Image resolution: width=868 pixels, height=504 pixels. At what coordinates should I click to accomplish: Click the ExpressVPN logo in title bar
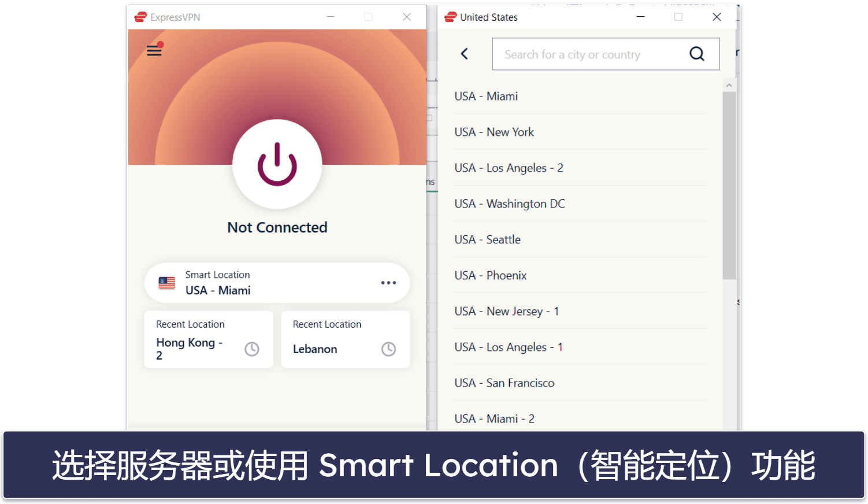coord(140,17)
